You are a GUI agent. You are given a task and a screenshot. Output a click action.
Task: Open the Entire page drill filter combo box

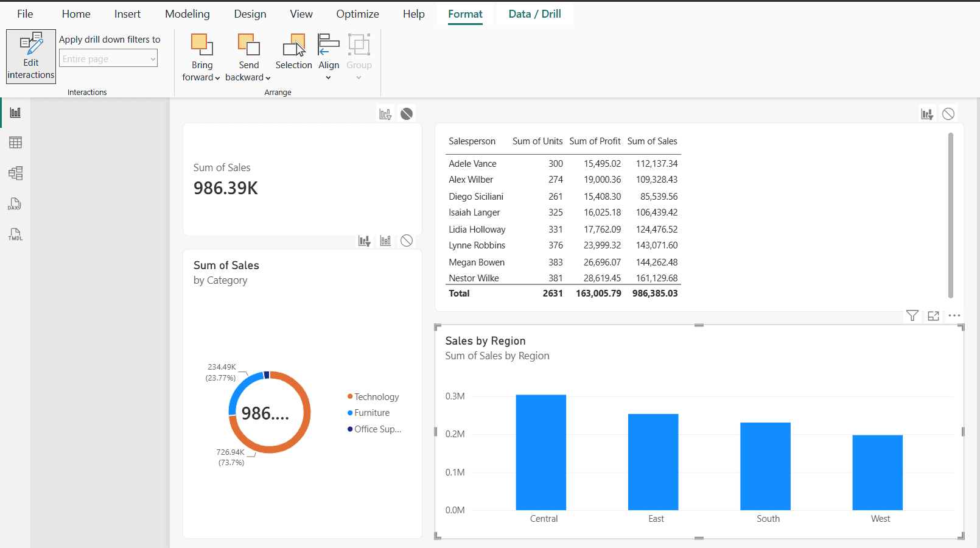[x=108, y=58]
